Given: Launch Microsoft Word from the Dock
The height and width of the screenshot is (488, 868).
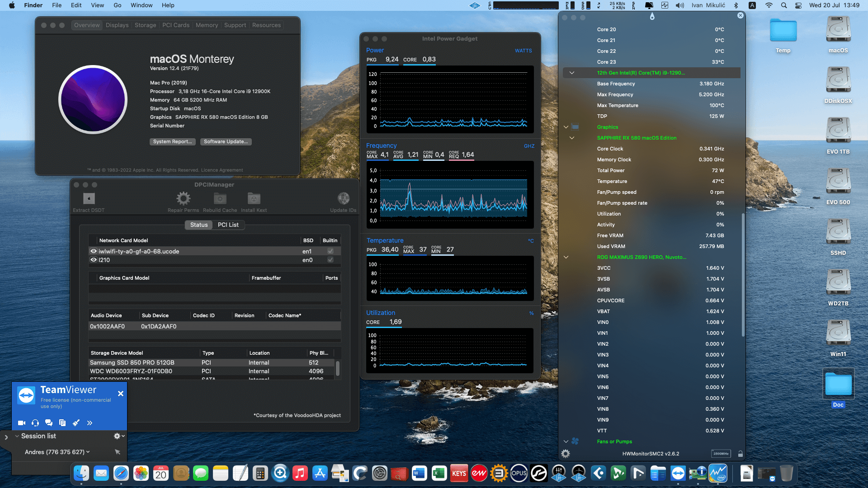Looking at the screenshot, I should coord(419,473).
